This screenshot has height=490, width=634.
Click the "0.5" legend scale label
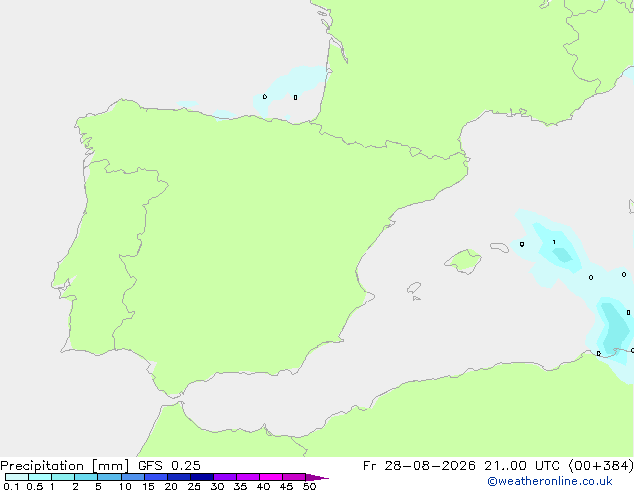click(x=35, y=486)
